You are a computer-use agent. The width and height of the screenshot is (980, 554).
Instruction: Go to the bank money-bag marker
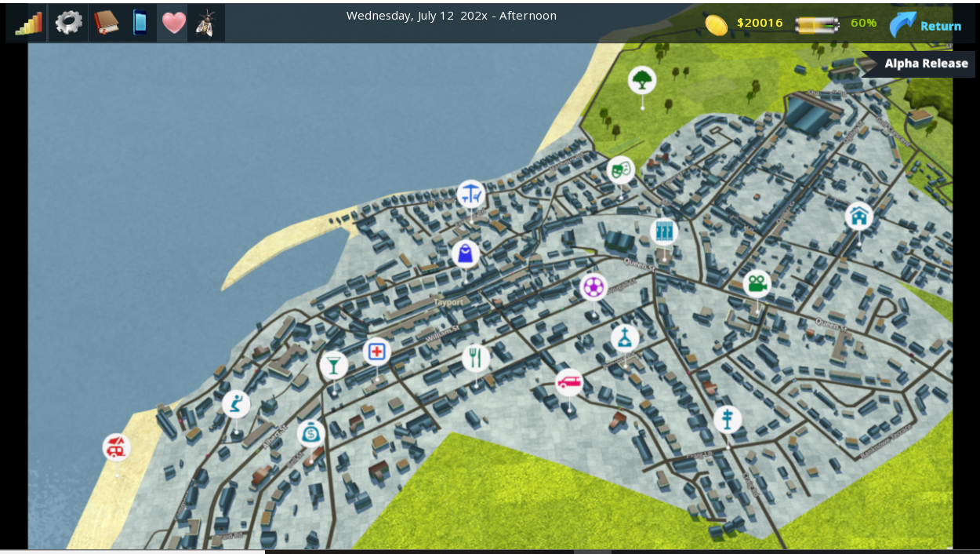click(x=311, y=433)
